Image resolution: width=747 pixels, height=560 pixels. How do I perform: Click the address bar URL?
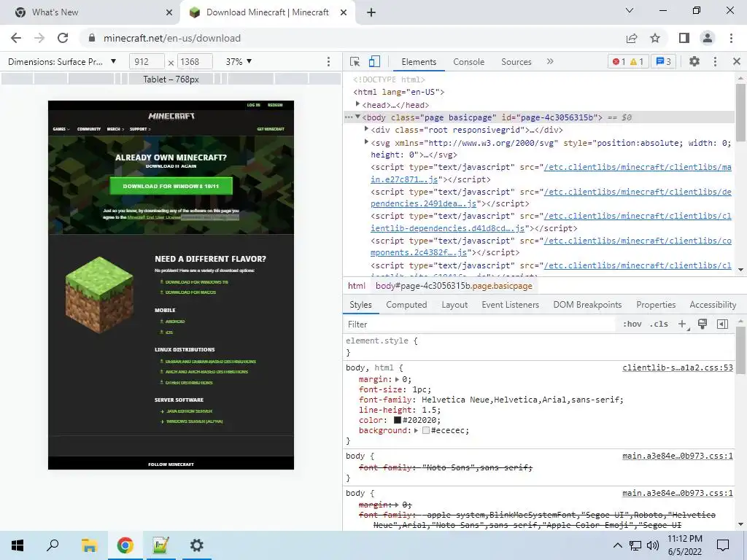tap(172, 38)
